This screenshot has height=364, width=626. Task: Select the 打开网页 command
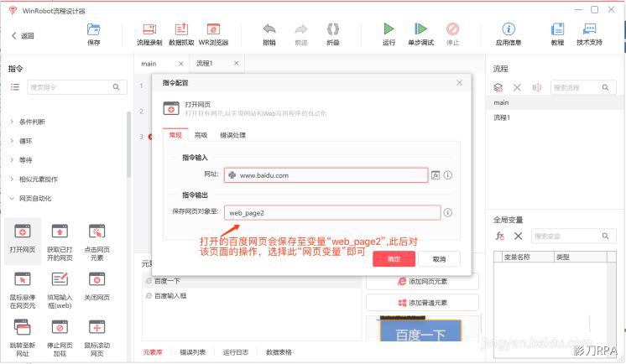[x=23, y=239]
